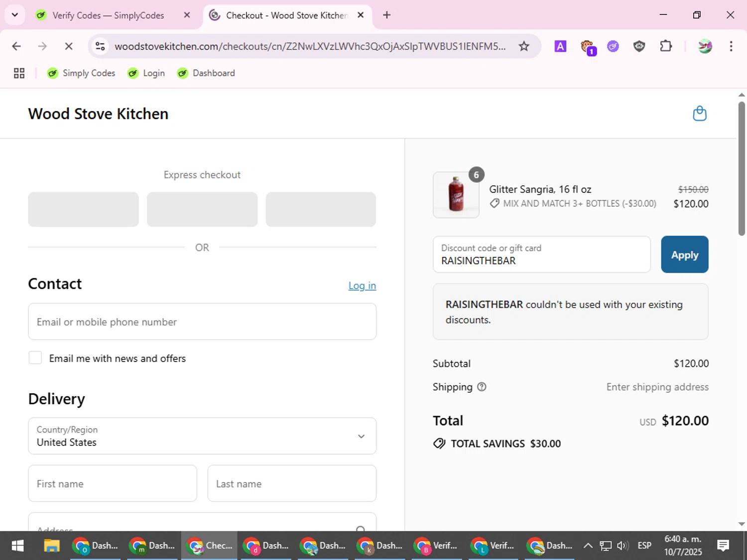Viewport: 747px width, 560px height.
Task: Click the address bar URL
Action: coord(310,46)
